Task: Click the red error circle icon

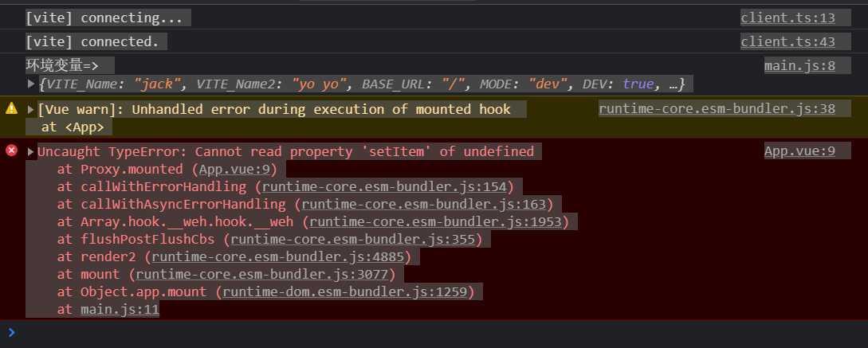Action: (x=11, y=151)
